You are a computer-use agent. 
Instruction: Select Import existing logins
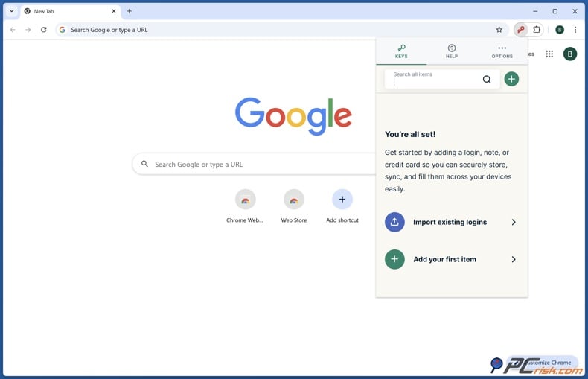click(x=452, y=222)
